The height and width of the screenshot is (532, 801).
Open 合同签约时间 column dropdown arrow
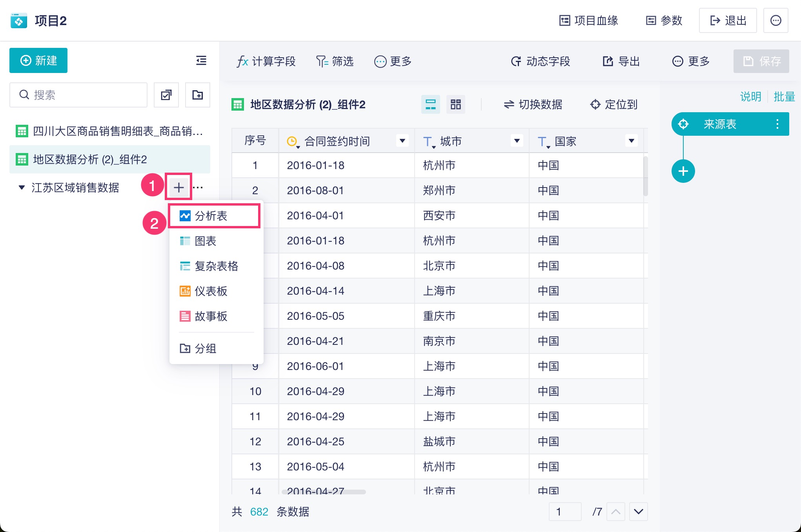point(402,140)
